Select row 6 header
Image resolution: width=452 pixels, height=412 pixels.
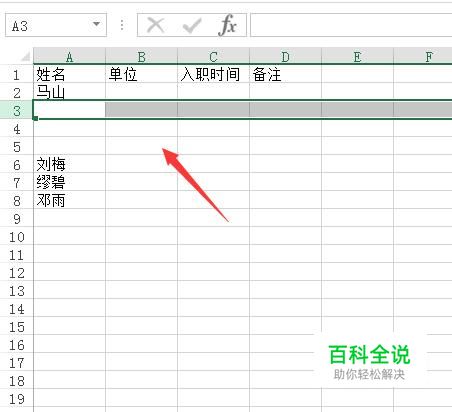(17, 165)
